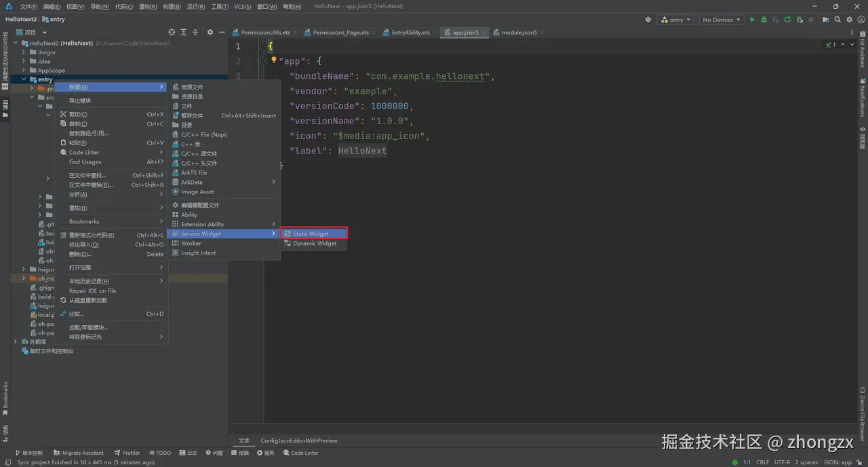The height and width of the screenshot is (467, 868).
Task: Click the user account avatar icon
Action: pyautogui.click(x=861, y=20)
